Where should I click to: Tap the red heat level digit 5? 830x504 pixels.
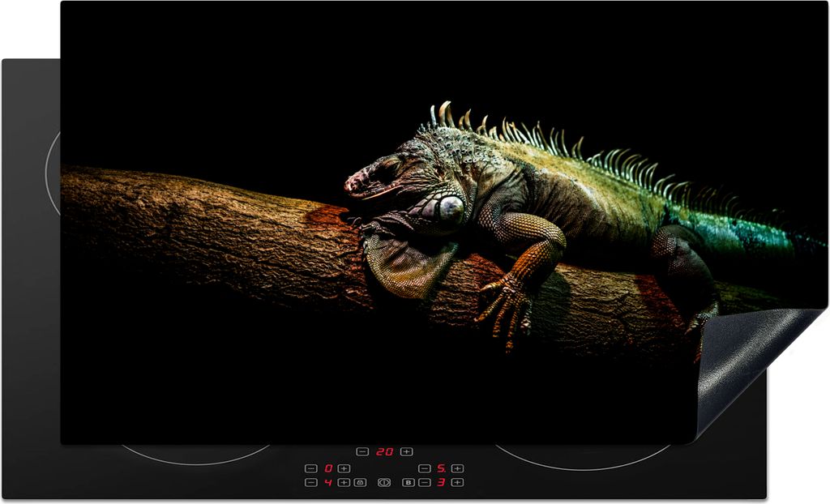coord(441,468)
